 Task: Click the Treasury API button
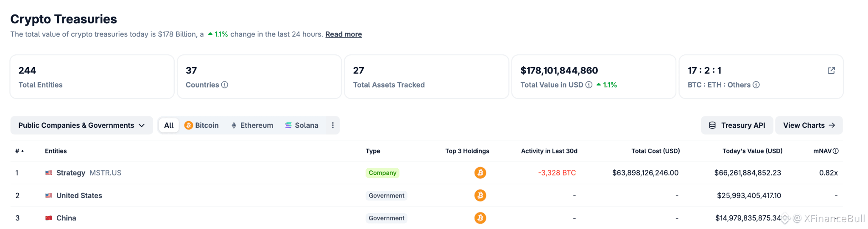(x=737, y=125)
